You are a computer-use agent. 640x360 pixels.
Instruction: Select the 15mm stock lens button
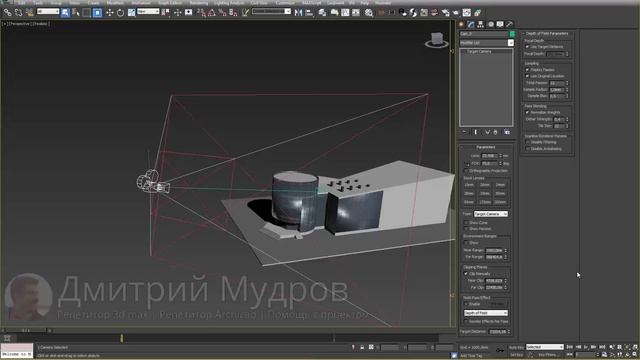pos(469,185)
